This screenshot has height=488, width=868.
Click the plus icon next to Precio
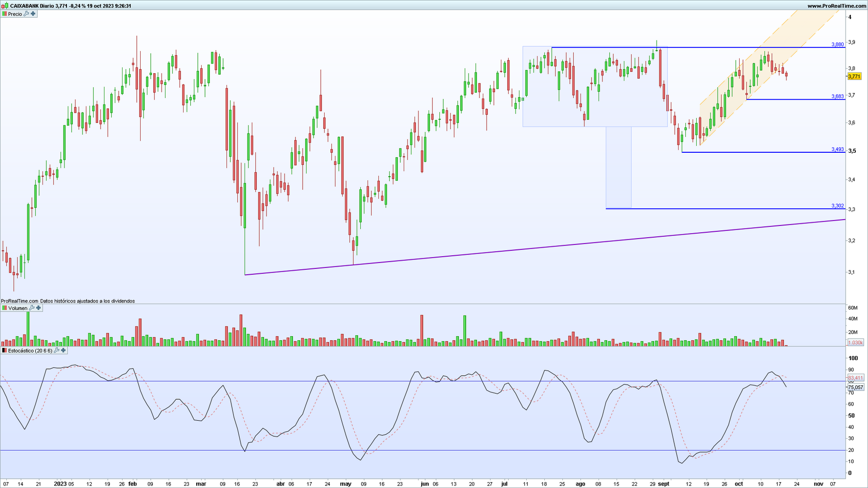(x=33, y=14)
